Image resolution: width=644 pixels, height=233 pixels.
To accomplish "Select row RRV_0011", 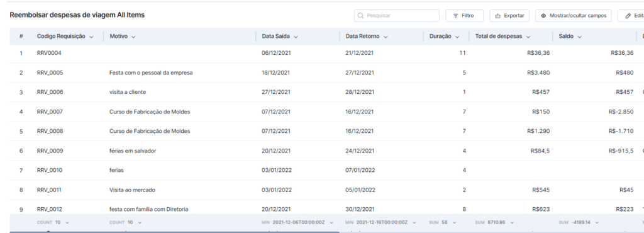I will (x=326, y=190).
